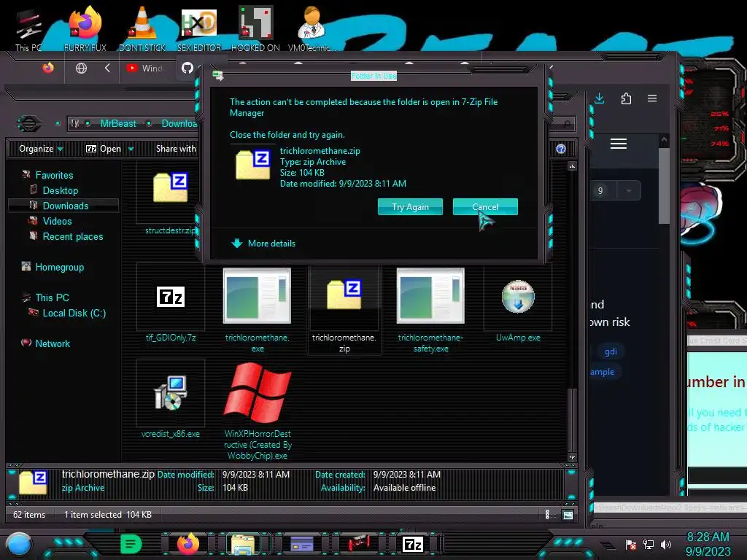Click Cancel in the Folder In Use dialog
The width and height of the screenshot is (747, 560).
(485, 206)
